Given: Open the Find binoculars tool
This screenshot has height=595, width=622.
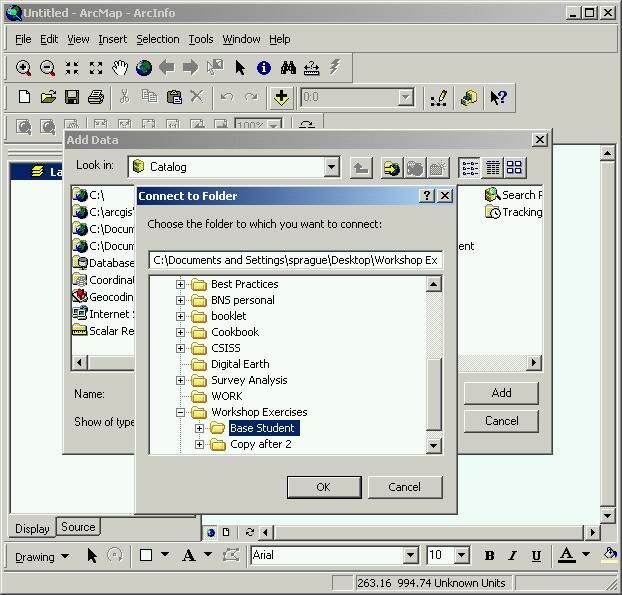Looking at the screenshot, I should 288,68.
